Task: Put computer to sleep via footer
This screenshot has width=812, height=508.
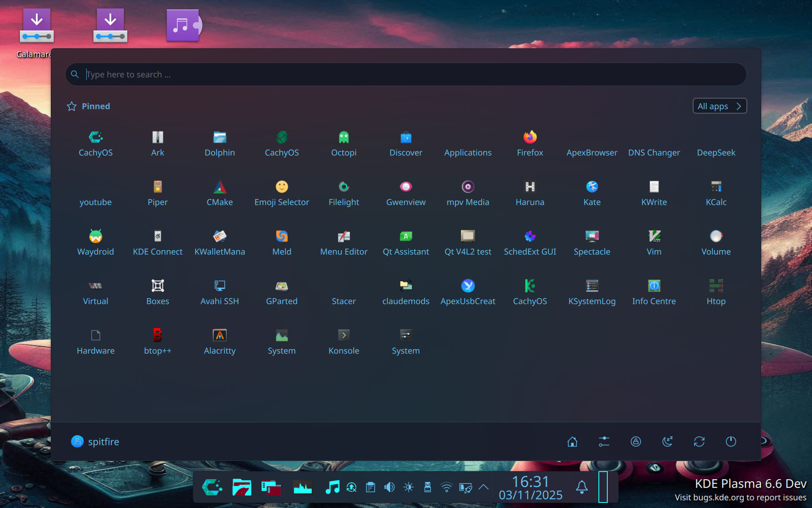Action: click(667, 442)
